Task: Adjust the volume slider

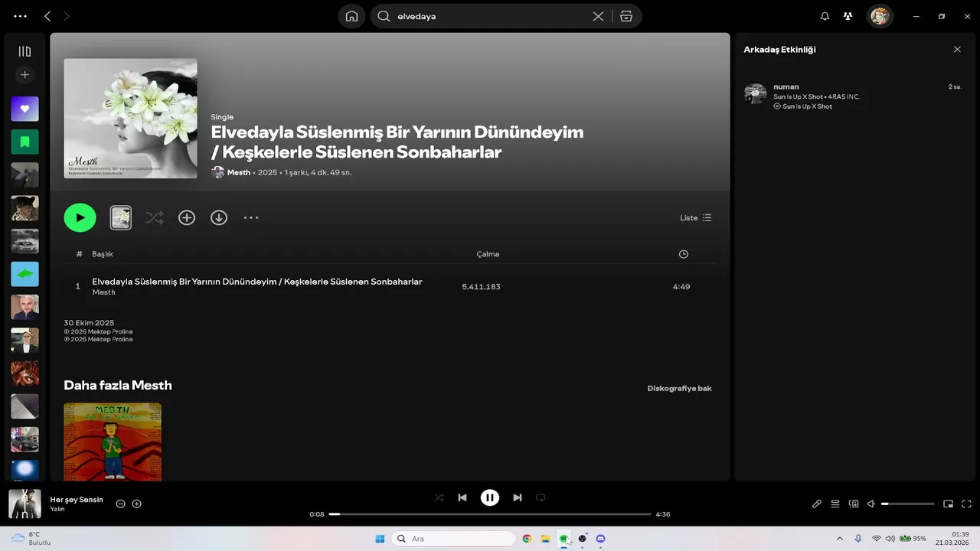Action: [908, 504]
